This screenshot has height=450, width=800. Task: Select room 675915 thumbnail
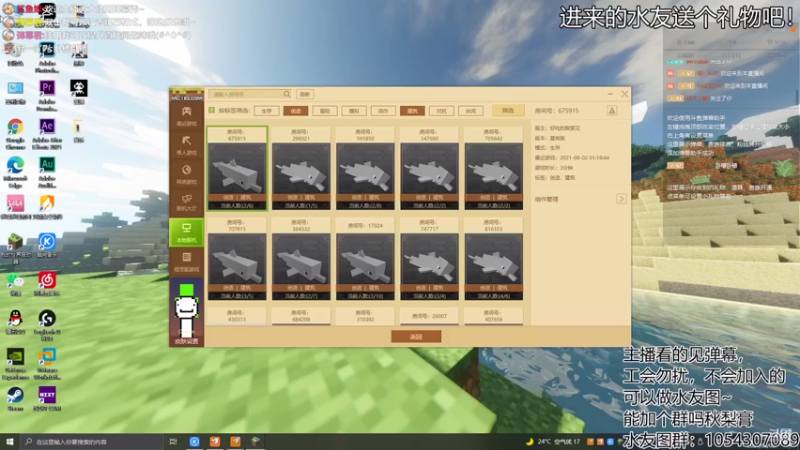[x=237, y=168]
